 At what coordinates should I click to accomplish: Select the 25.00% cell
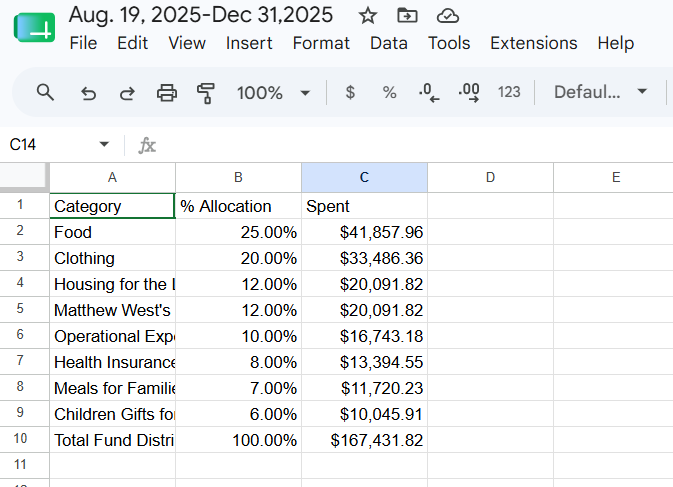[238, 232]
